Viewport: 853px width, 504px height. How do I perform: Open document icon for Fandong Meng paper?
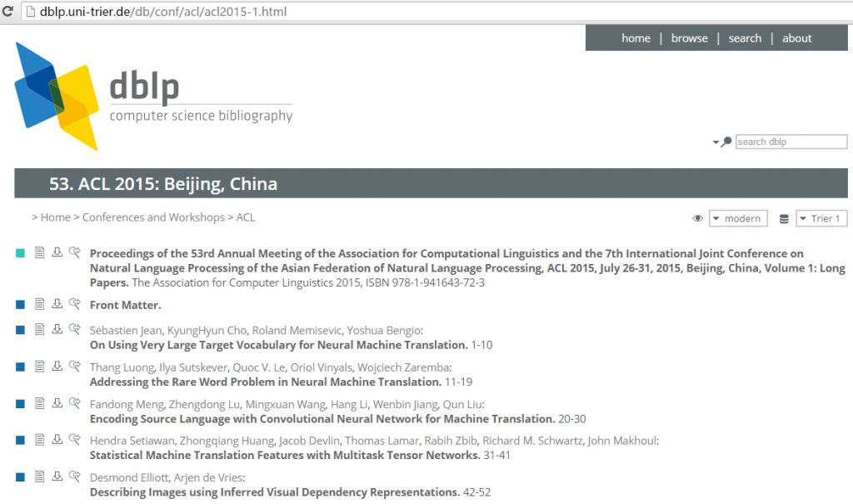(39, 402)
